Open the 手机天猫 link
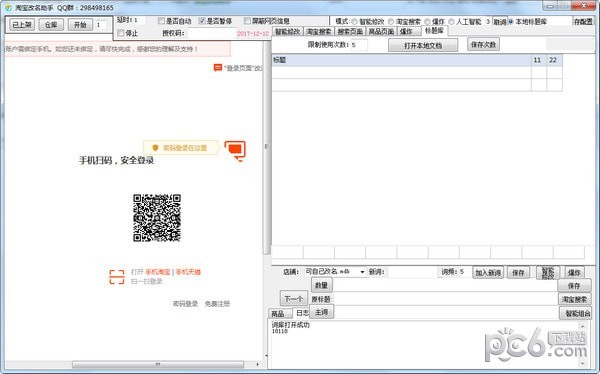Image resolution: width=600 pixels, height=374 pixels. click(188, 272)
